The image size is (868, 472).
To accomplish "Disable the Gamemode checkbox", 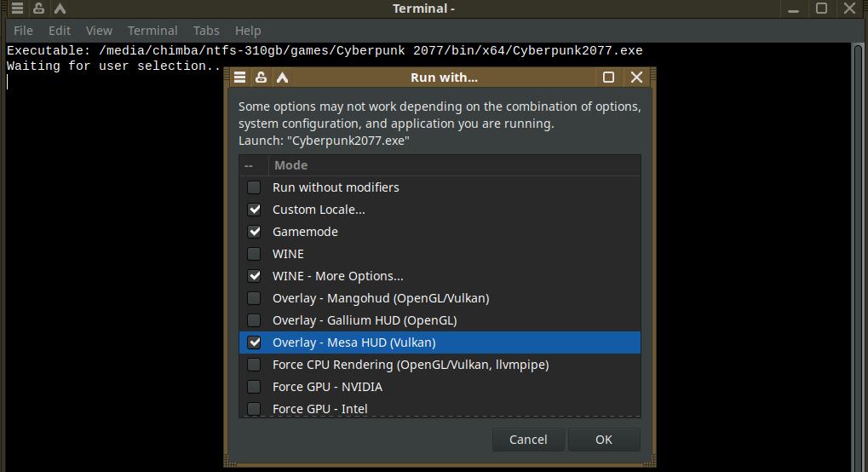I will (254, 232).
